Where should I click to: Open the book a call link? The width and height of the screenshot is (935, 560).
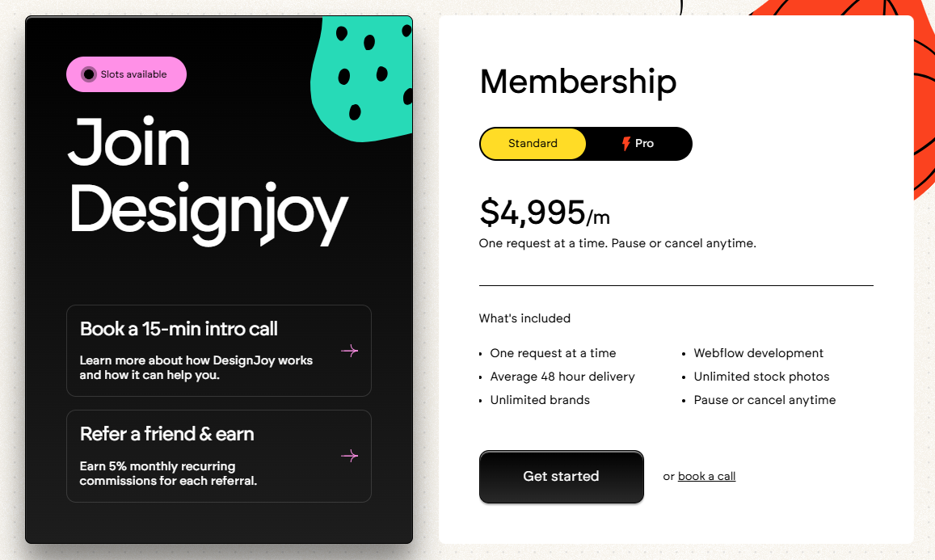click(706, 476)
